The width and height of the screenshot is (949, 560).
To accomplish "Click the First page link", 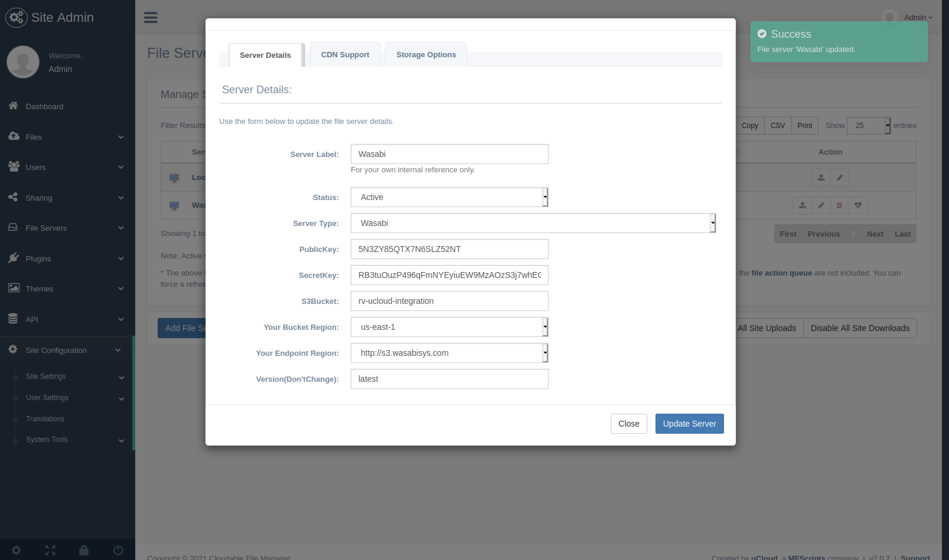I will tap(788, 234).
